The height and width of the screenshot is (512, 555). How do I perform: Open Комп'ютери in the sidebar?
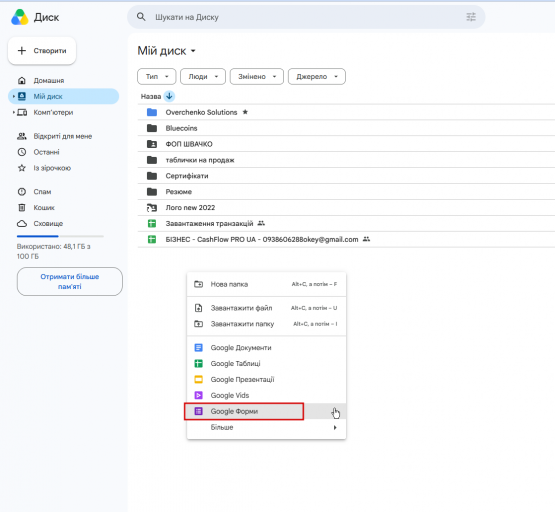[63, 112]
